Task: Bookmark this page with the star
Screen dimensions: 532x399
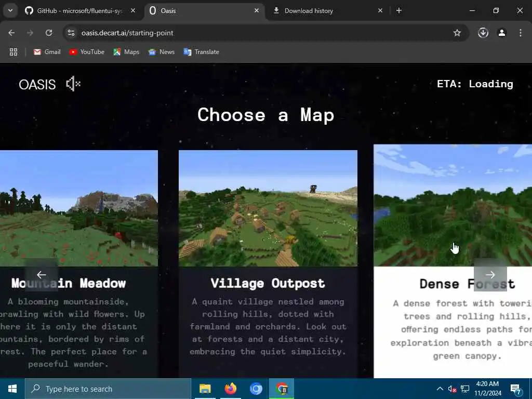Action: tap(457, 33)
